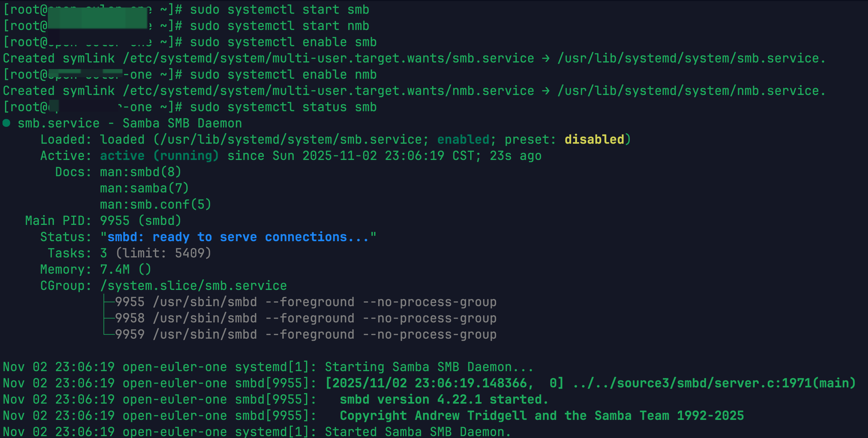Click the 'active (running)' status text

159,156
